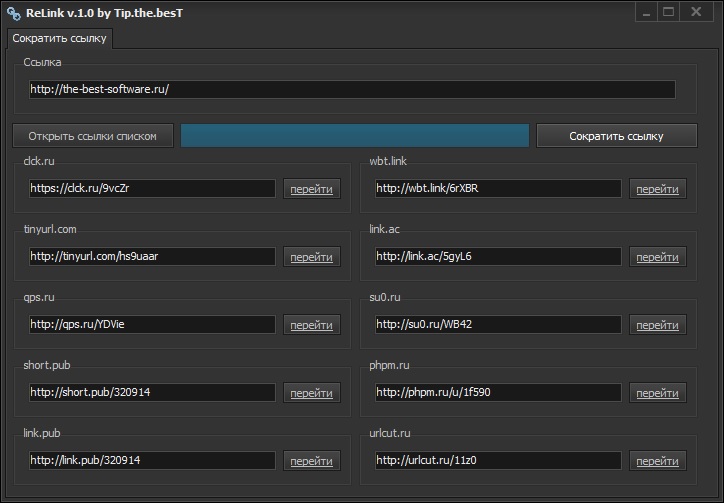Open the tinyurl.com link via перейти
The width and height of the screenshot is (724, 503).
311,257
